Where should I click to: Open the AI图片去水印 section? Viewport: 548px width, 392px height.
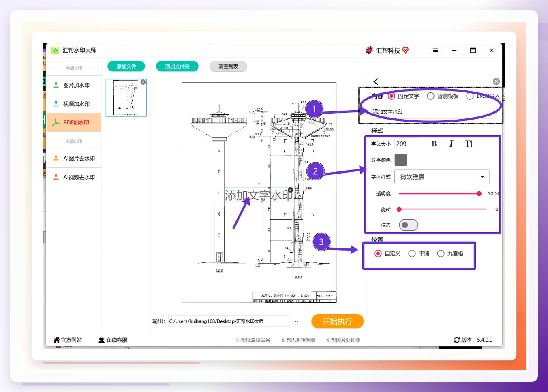(74, 159)
